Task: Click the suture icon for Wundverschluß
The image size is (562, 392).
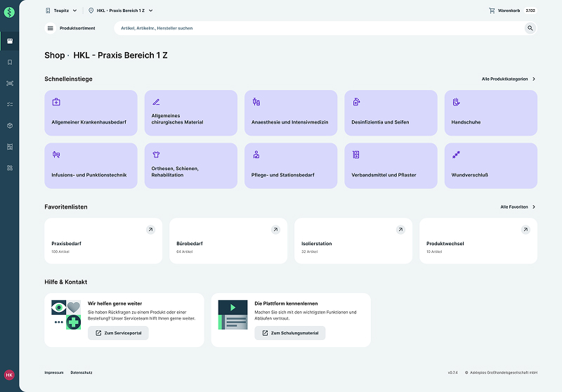Action: (456, 155)
